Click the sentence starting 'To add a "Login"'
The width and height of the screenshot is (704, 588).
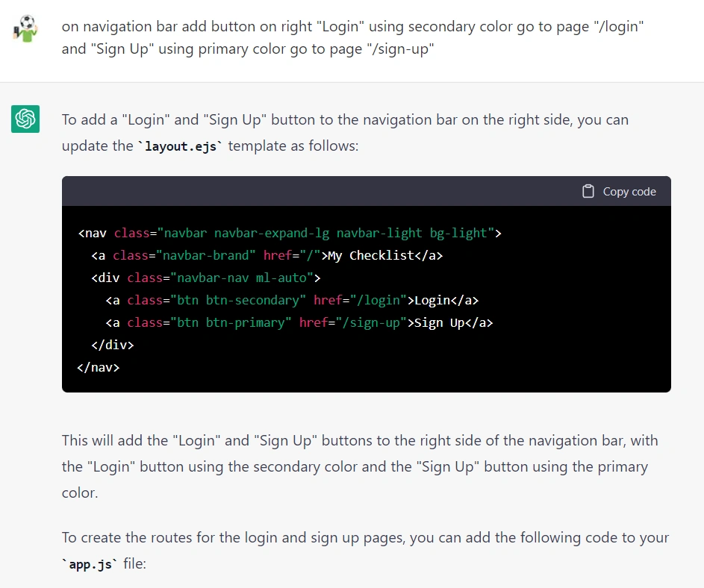point(345,132)
